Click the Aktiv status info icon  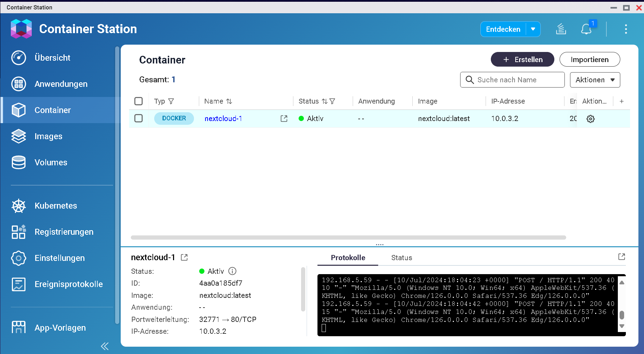click(232, 271)
